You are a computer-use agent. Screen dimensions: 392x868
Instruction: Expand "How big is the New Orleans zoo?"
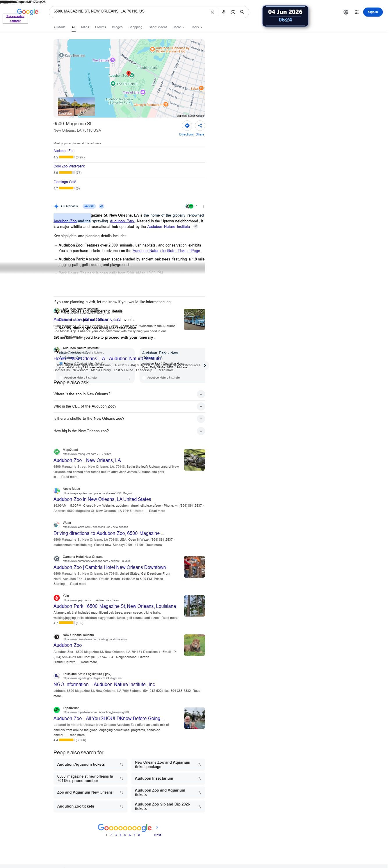pyautogui.click(x=203, y=436)
